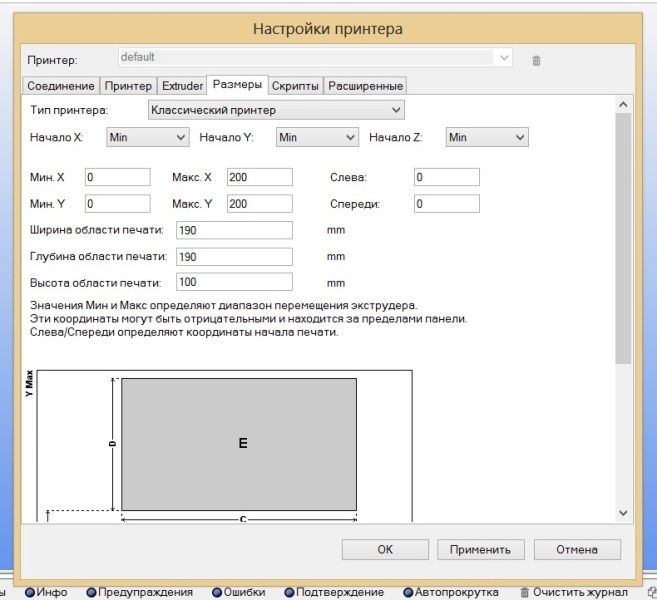Click the Очистить журнал trash icon
This screenshot has height=600, width=657.
[x=524, y=592]
